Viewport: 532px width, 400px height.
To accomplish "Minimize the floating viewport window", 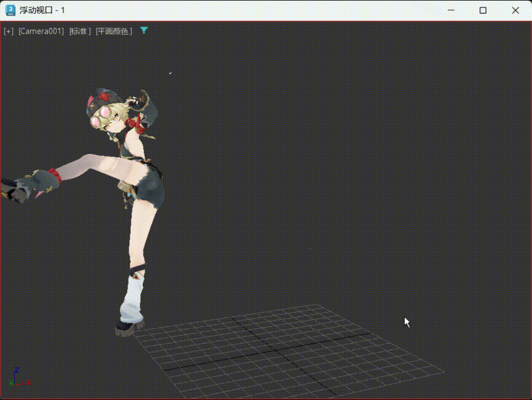I will click(x=451, y=10).
